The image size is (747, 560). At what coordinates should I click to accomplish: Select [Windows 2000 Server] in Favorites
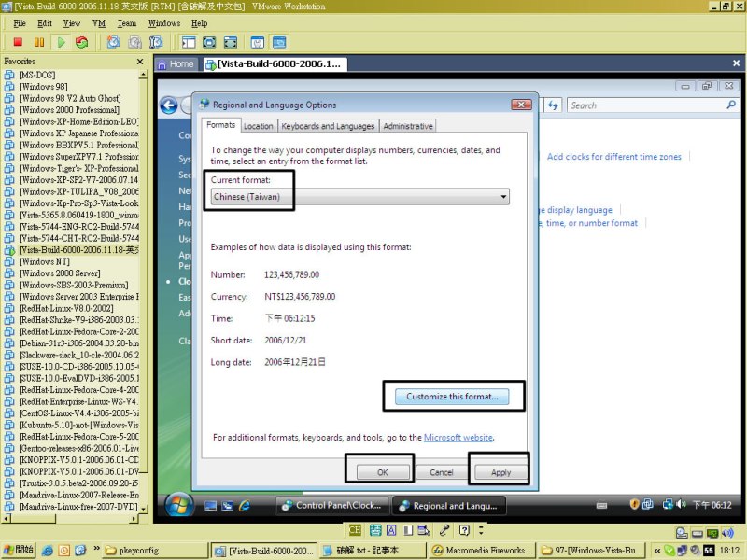[59, 273]
